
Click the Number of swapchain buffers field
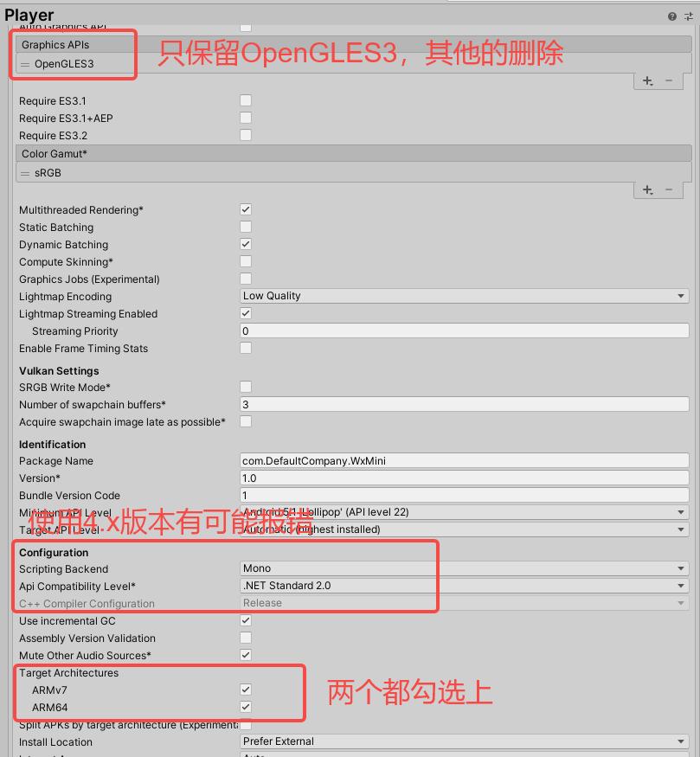[x=465, y=405]
